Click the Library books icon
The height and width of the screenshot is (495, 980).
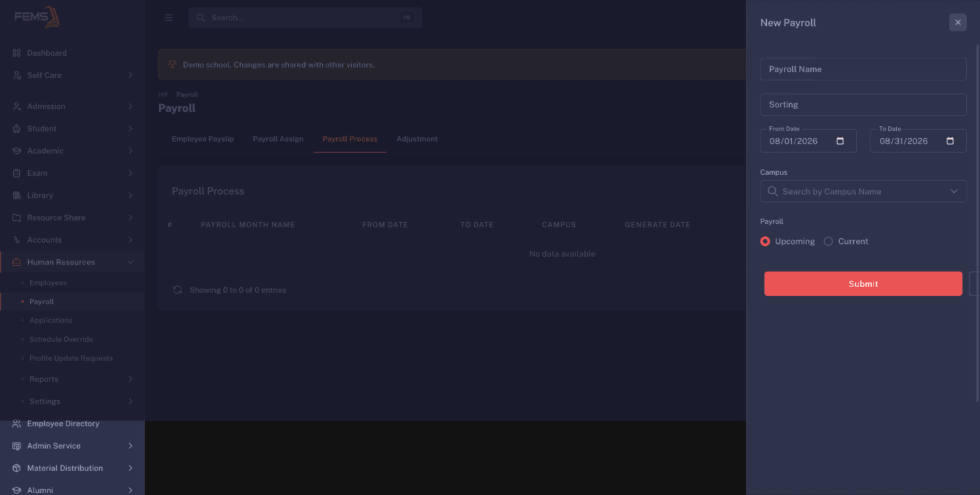click(17, 195)
